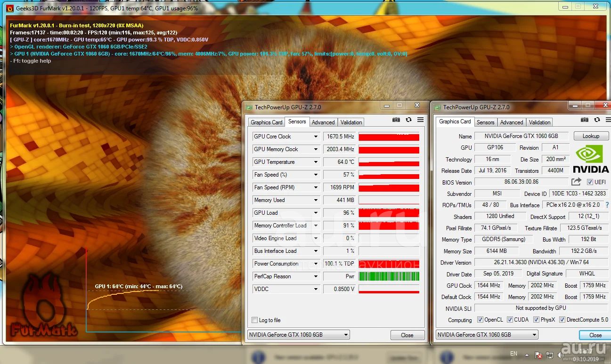Take screenshot in GPU-Z Sensors window
This screenshot has height=364, width=611.
pos(396,120)
